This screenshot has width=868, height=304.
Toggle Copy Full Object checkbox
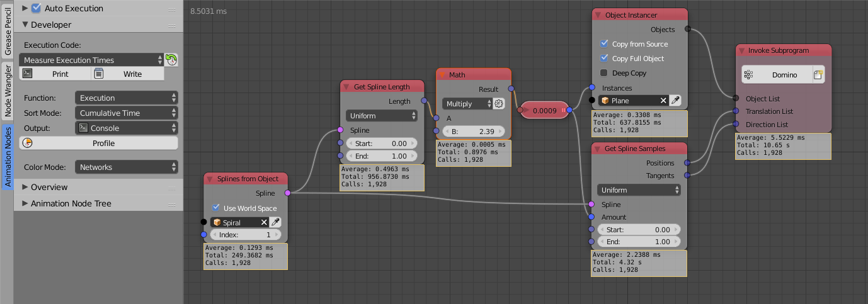[605, 58]
